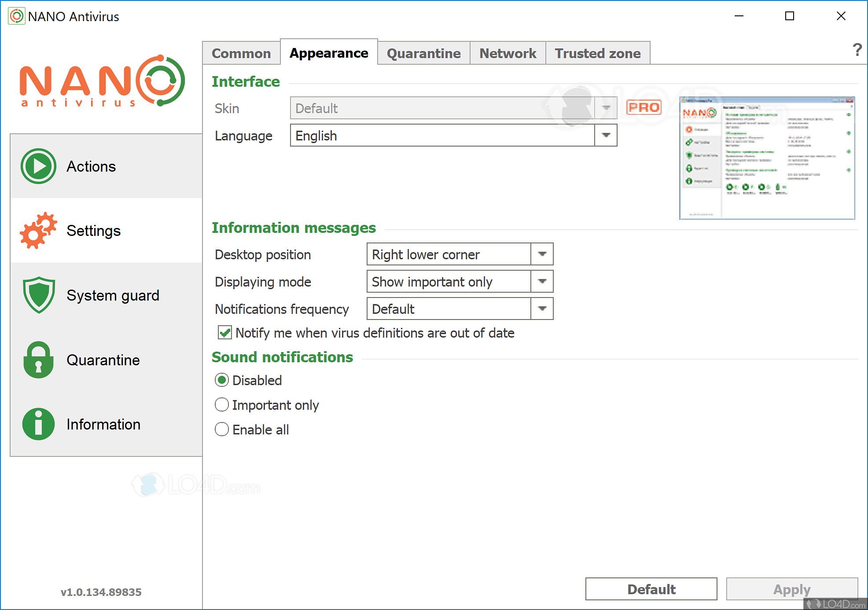Click the Displaying mode label
Screen dimensions: 868x610
pos(263,282)
